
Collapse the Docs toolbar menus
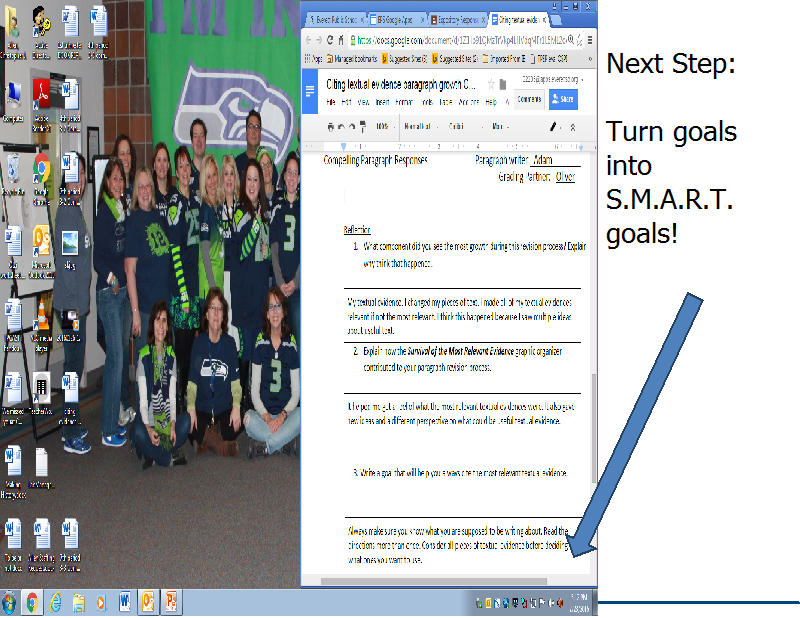[573, 127]
